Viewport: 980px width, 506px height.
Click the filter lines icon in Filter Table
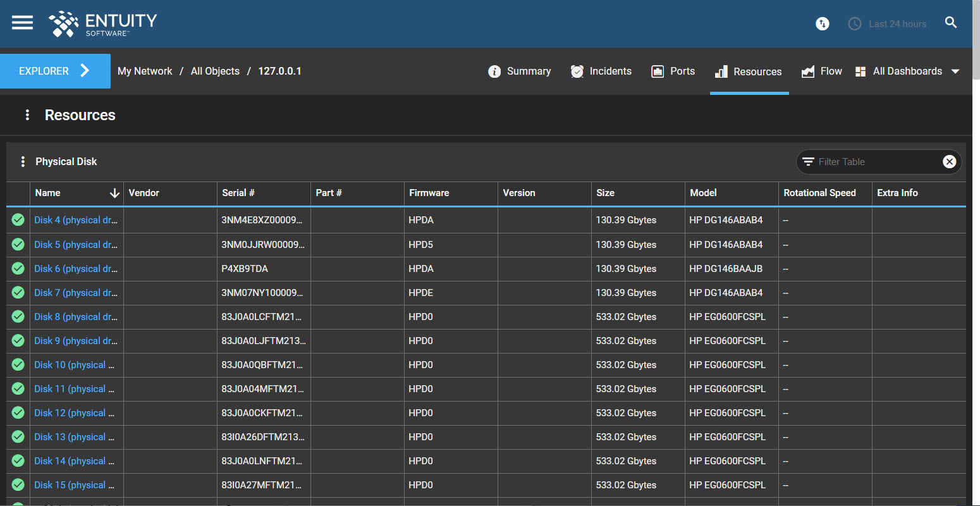pos(808,162)
